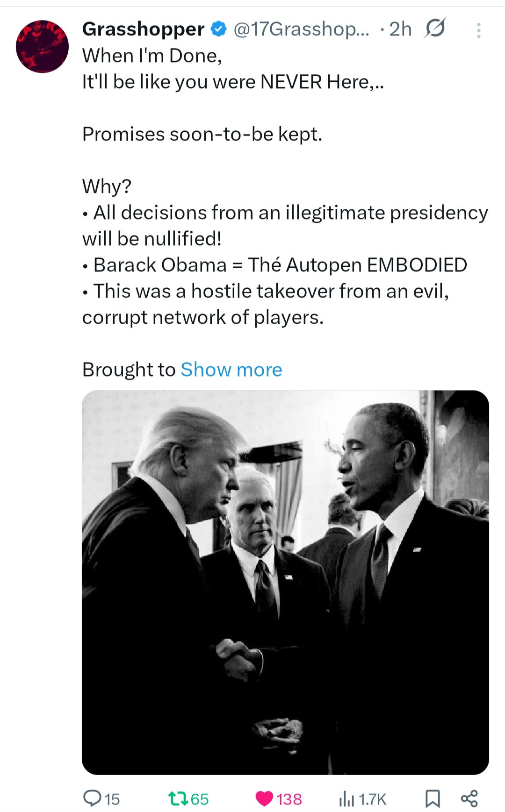505x812 pixels.
Task: Click the 1.7K views count
Action: (x=373, y=799)
